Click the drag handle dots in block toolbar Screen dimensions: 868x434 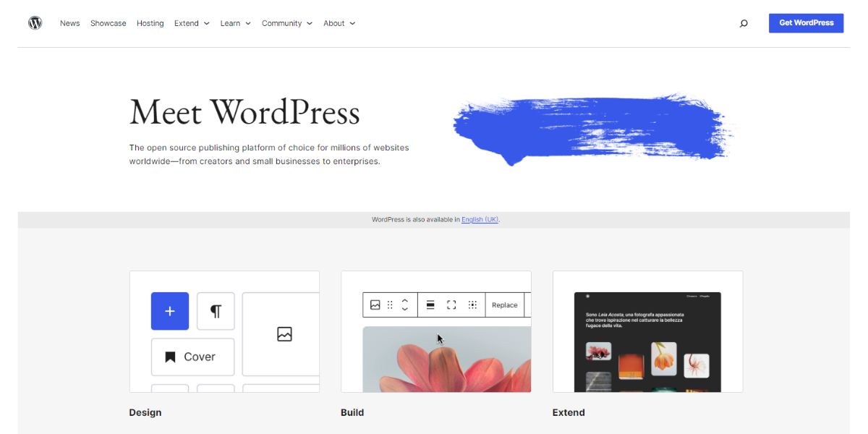click(388, 305)
